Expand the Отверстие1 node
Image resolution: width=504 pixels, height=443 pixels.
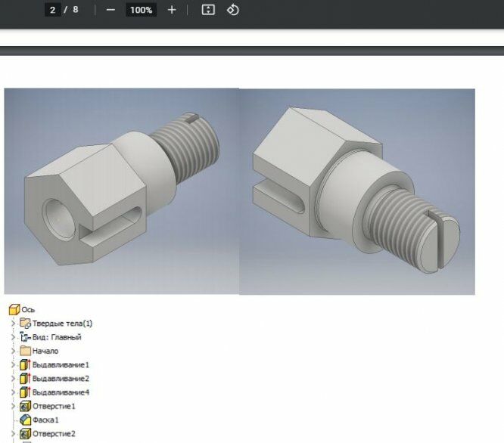click(x=13, y=406)
